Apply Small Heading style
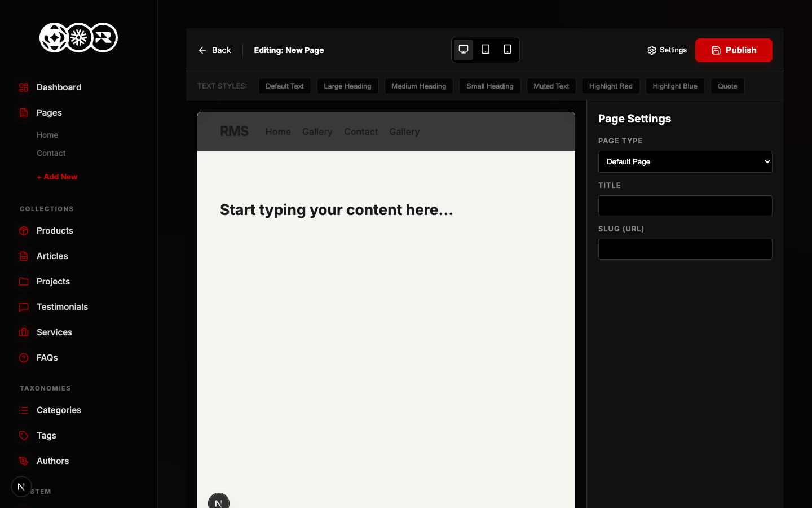This screenshot has height=508, width=812. 490,86
